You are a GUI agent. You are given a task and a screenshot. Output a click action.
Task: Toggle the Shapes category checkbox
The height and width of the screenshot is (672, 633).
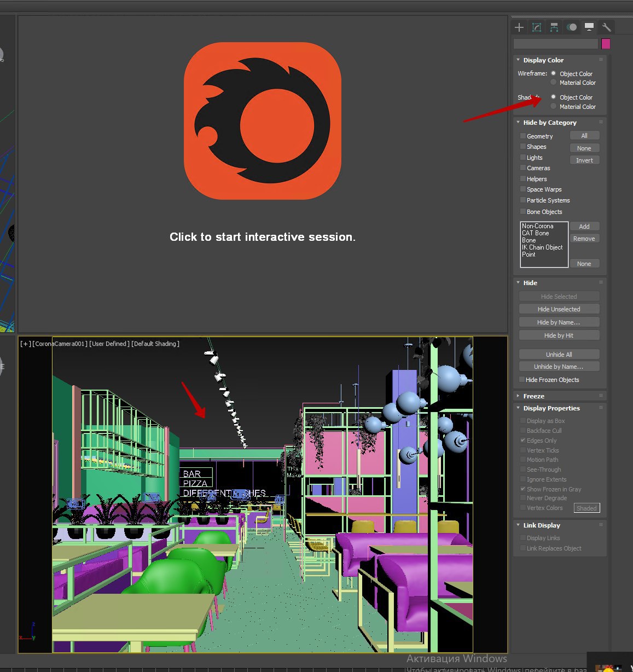click(522, 147)
